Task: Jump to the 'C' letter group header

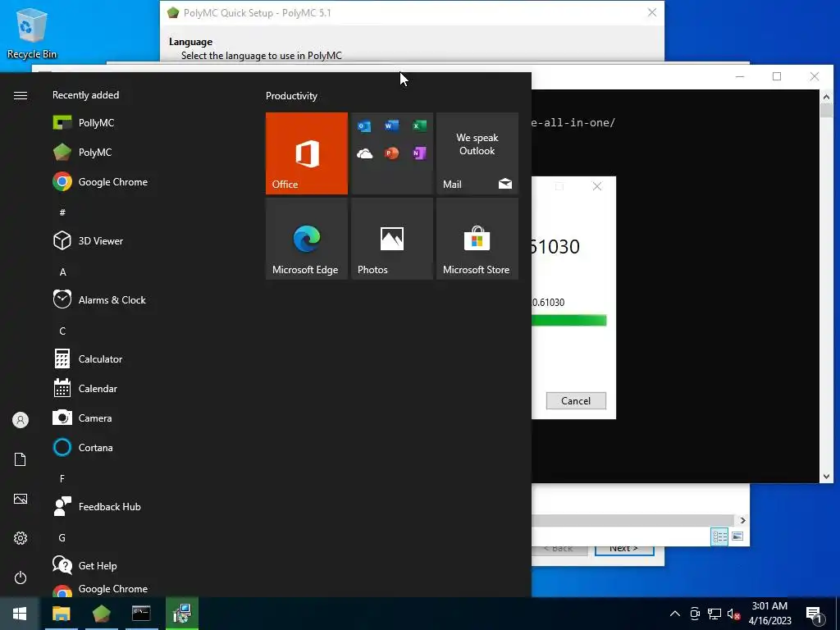Action: (x=62, y=331)
